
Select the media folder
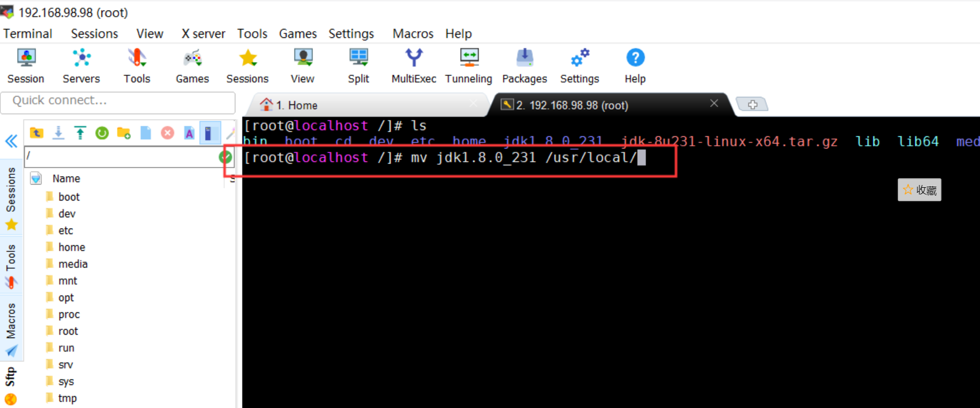click(x=73, y=264)
